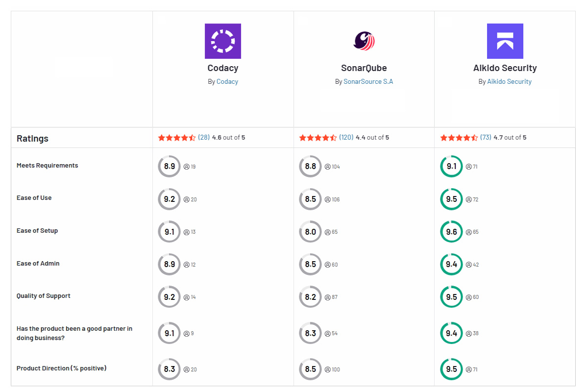Viewport: 588px width, 392px height.
Task: Click SonarQube's star rating icons
Action: tap(318, 138)
